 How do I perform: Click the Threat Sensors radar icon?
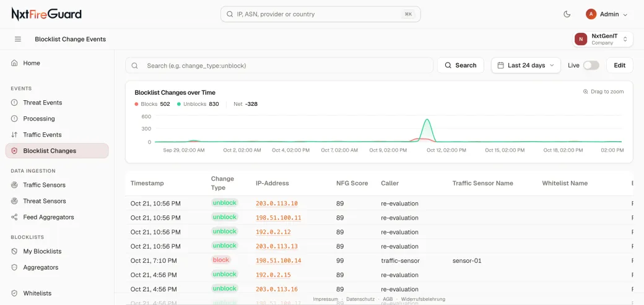point(14,201)
